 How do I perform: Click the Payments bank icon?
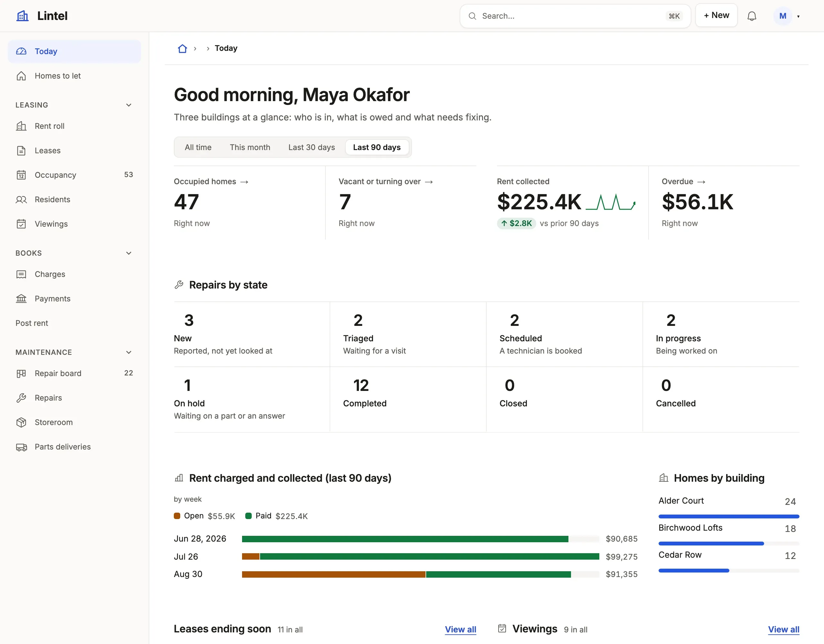[x=22, y=299]
